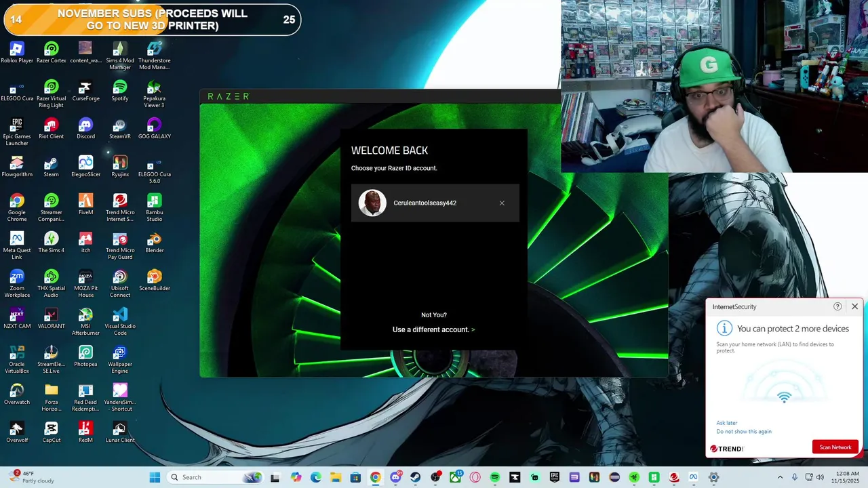Click Scan Network in Trend Micro popup

835,447
